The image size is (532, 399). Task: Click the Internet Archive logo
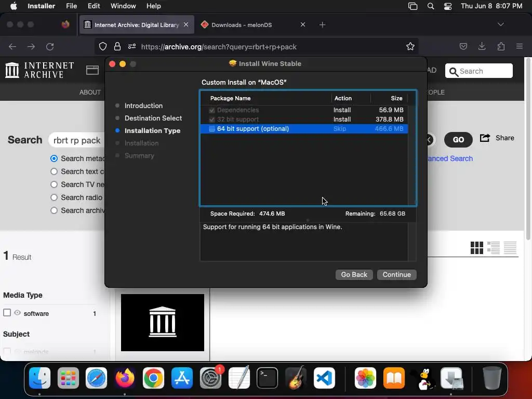39,70
